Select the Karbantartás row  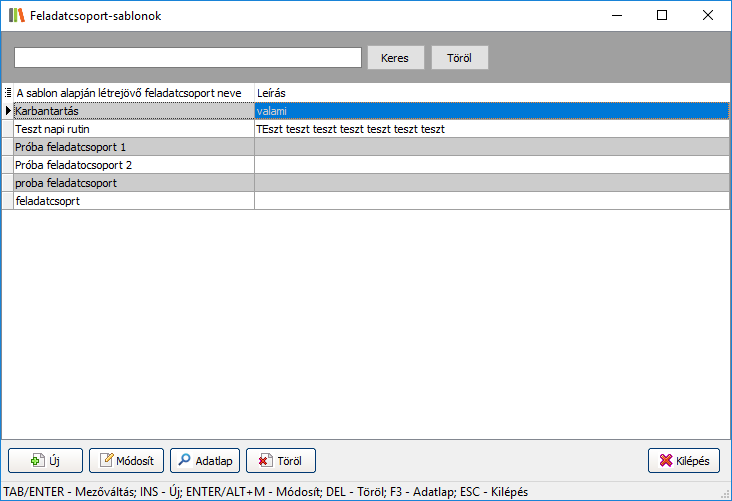point(133,111)
